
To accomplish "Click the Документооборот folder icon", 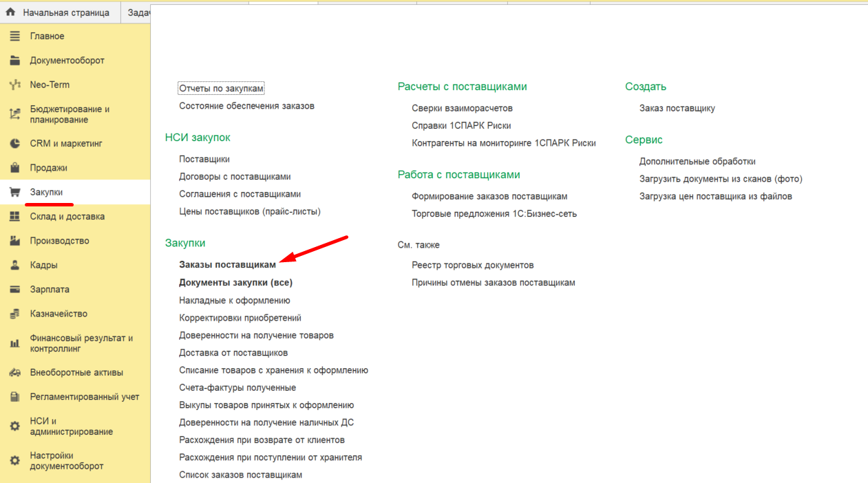I will (14, 61).
